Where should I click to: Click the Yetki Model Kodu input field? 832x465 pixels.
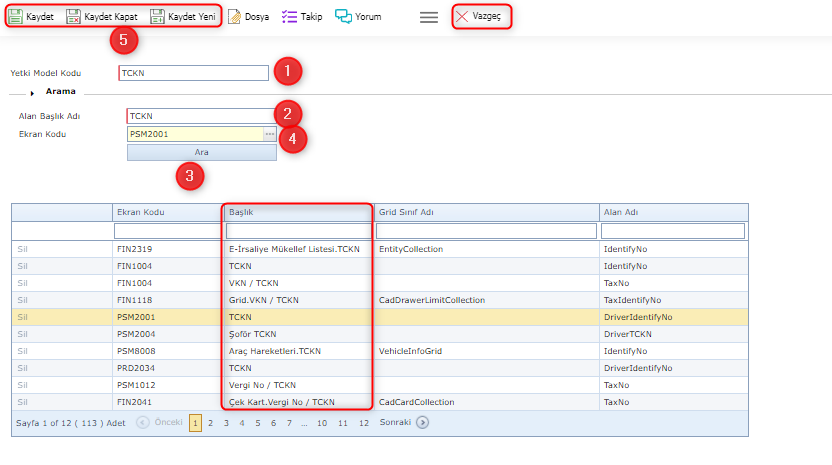(x=193, y=73)
